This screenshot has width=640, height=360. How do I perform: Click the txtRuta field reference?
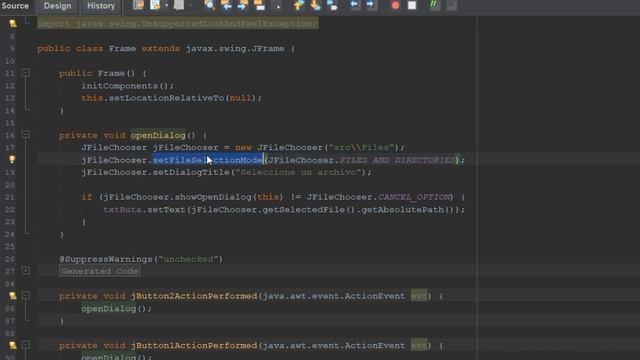pyautogui.click(x=122, y=209)
